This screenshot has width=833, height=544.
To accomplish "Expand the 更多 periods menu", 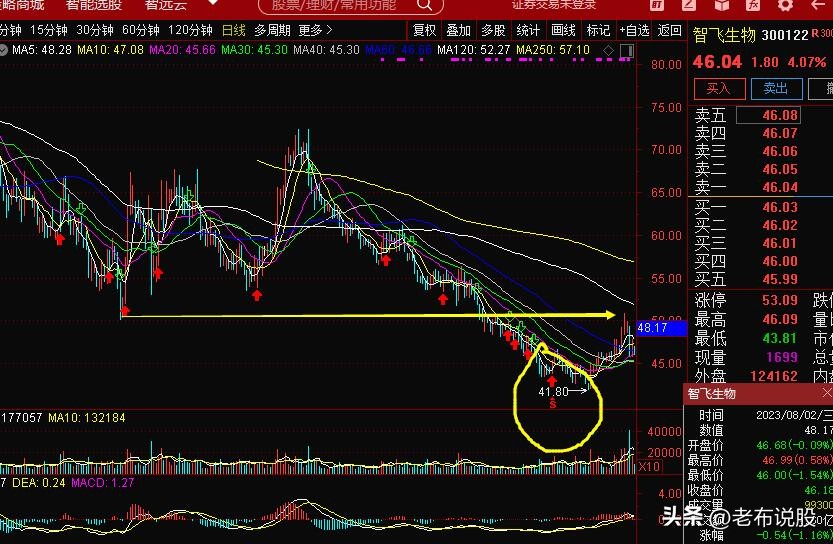I will [315, 30].
